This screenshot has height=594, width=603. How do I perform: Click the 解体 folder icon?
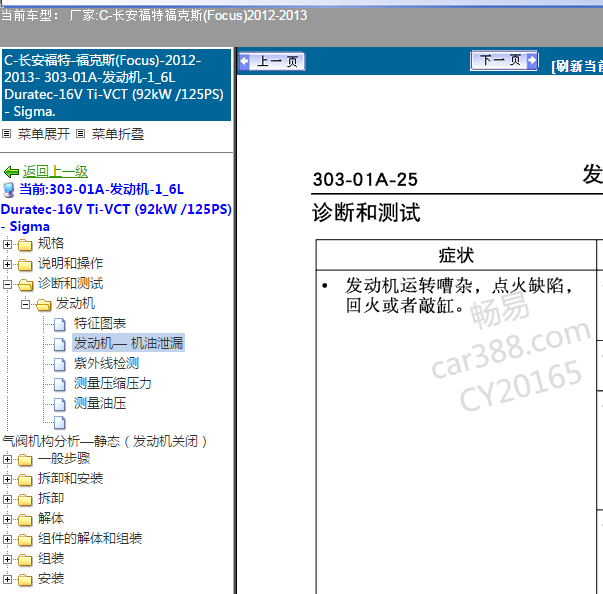(25, 520)
